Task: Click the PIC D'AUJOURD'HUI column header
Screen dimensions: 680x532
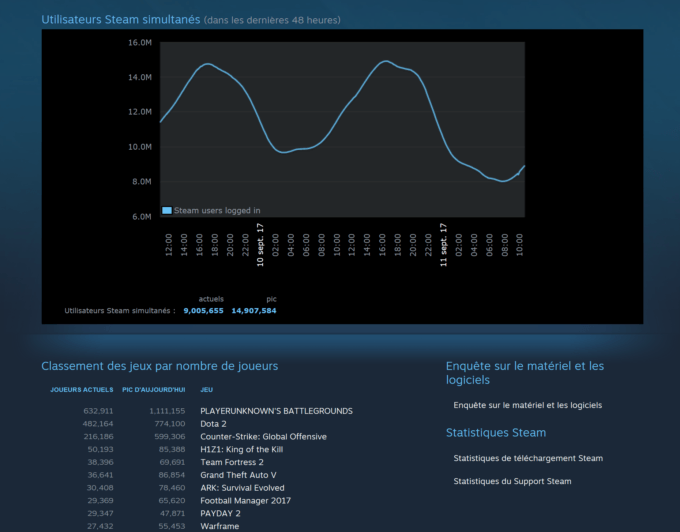Action: point(154,389)
